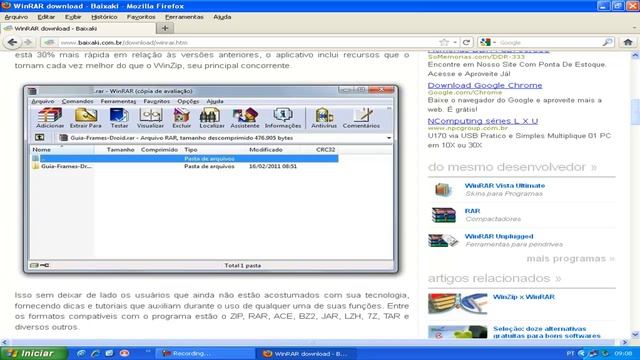The height and width of the screenshot is (360, 640).
Task: Click the horizontal scrollbar left arrow
Action: click(4, 342)
